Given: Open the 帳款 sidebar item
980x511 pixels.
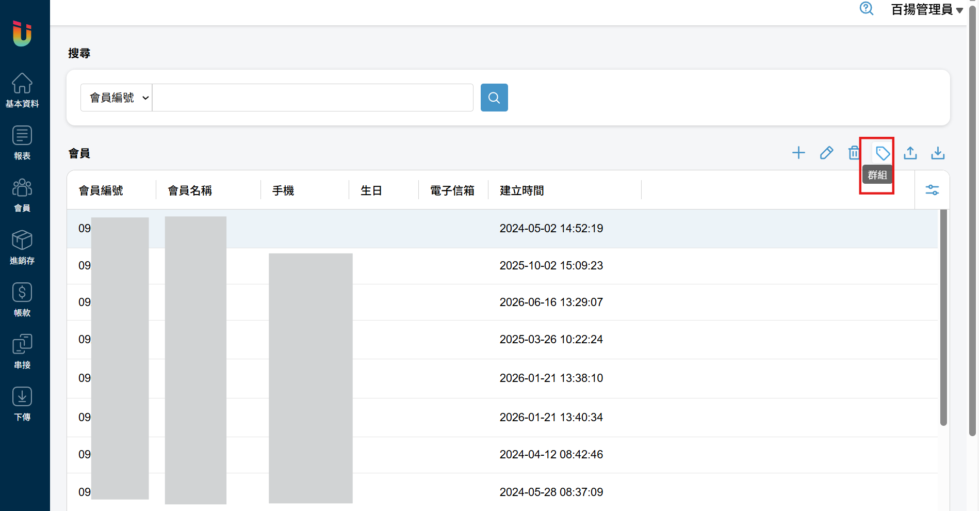Looking at the screenshot, I should click(22, 300).
